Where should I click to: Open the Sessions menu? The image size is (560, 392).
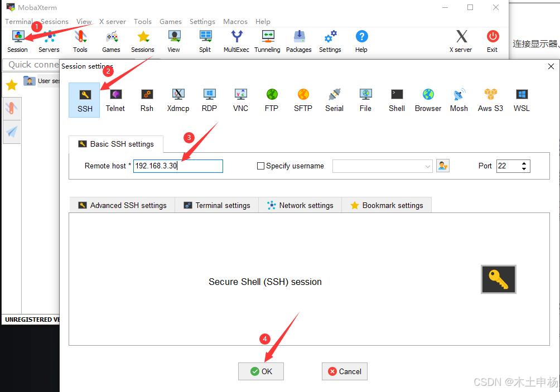[54, 21]
